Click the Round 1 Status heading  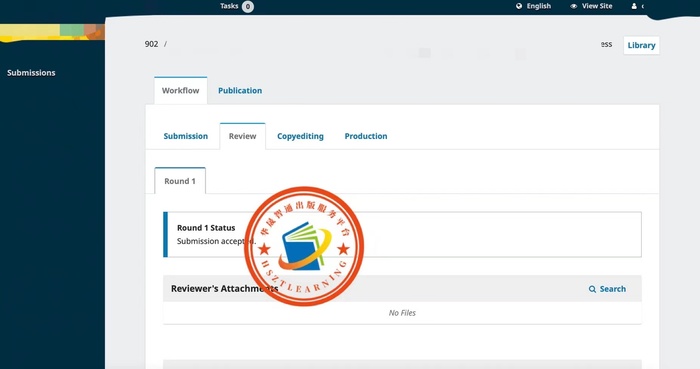point(206,228)
